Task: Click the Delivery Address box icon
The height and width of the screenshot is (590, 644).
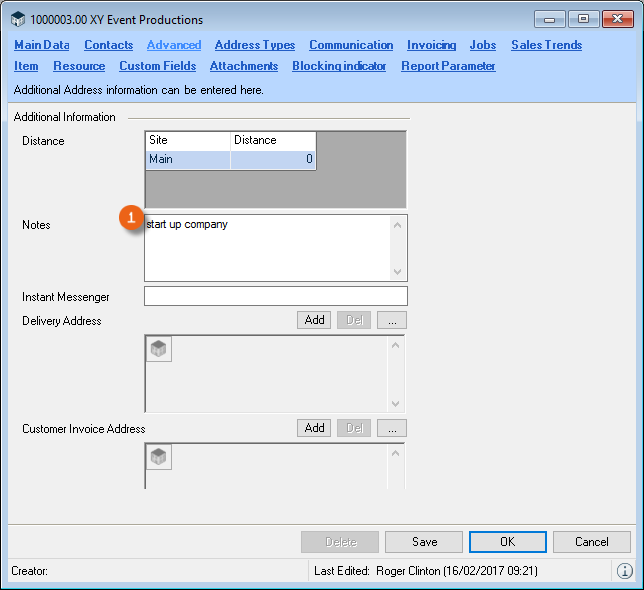Action: point(159,349)
